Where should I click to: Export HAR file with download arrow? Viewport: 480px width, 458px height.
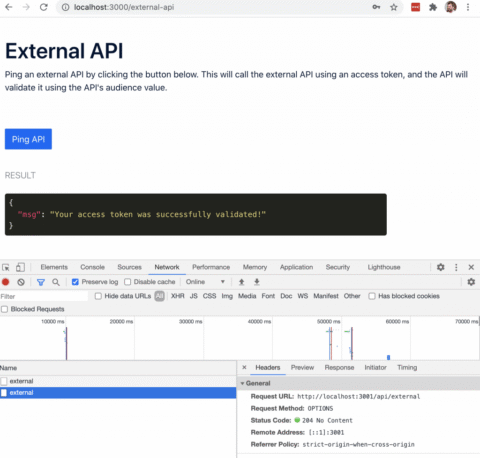(257, 282)
